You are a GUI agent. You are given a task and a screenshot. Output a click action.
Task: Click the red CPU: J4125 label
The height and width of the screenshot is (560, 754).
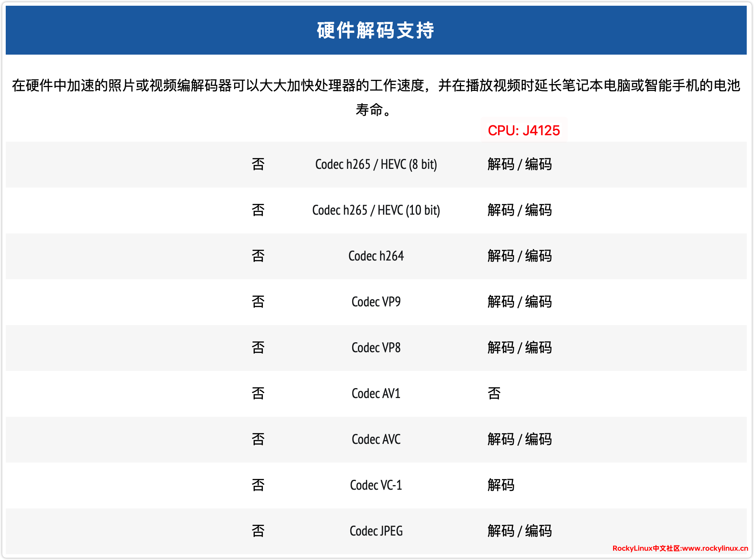[524, 131]
